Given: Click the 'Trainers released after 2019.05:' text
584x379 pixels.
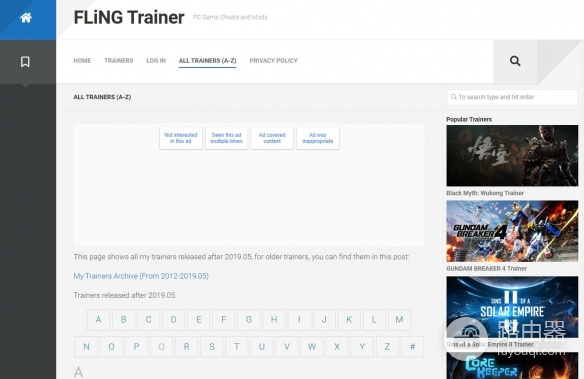Looking at the screenshot, I should click(x=125, y=295).
